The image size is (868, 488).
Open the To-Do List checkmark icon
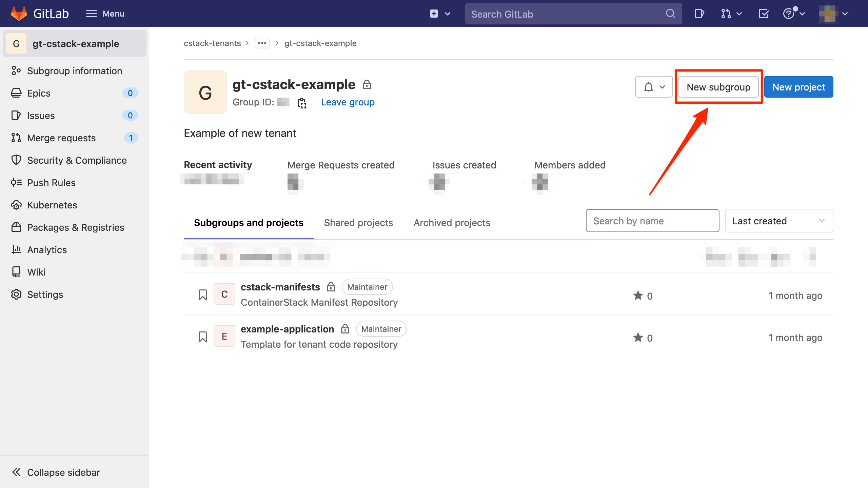coord(763,14)
